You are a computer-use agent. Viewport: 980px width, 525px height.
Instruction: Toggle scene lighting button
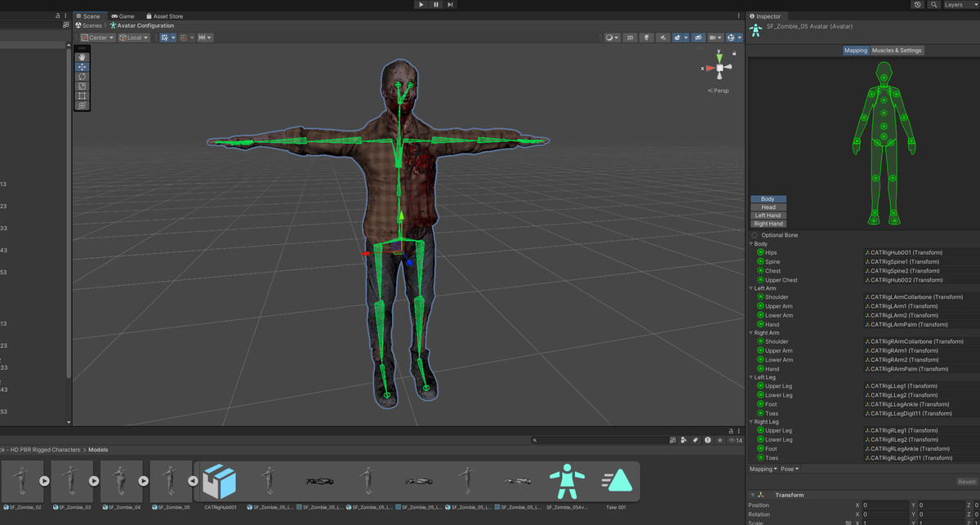point(646,38)
